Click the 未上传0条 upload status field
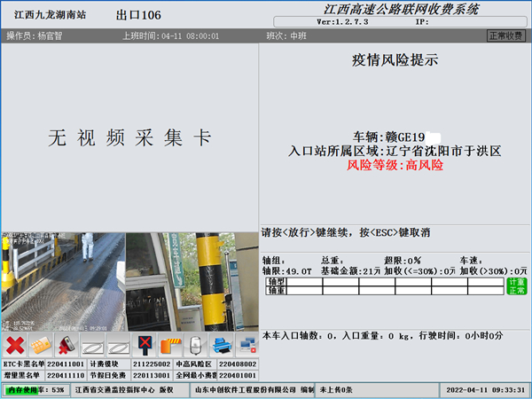This screenshot has height=399, width=532. (x=337, y=389)
